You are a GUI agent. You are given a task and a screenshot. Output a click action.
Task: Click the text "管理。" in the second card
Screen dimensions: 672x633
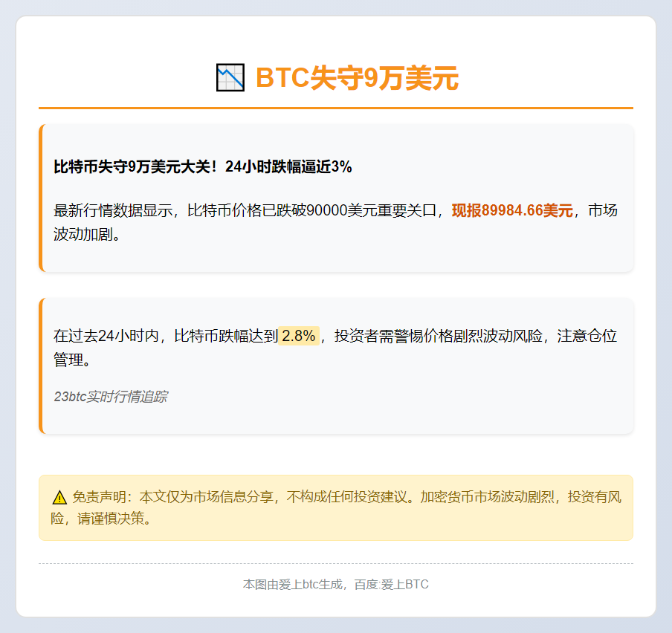(72, 360)
